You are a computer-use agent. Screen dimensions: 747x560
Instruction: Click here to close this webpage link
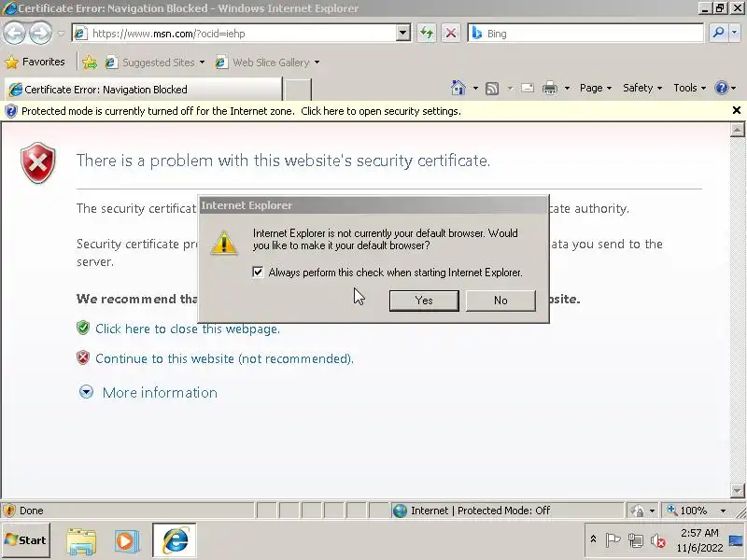point(188,329)
